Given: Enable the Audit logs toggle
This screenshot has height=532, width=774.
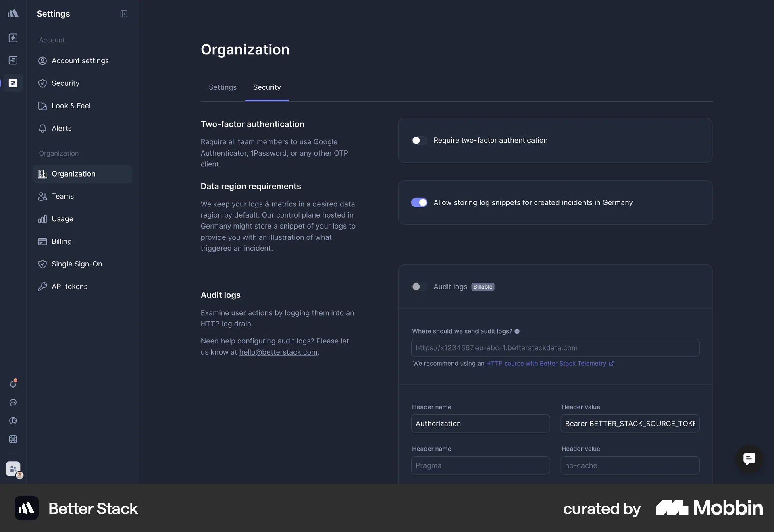Looking at the screenshot, I should [x=419, y=287].
